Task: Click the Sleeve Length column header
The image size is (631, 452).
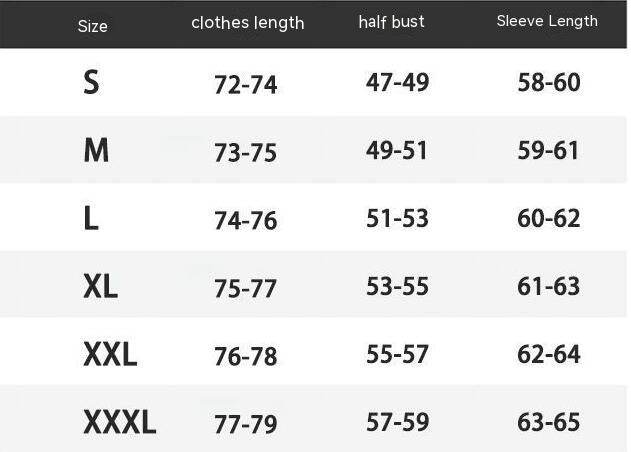Action: tap(547, 21)
